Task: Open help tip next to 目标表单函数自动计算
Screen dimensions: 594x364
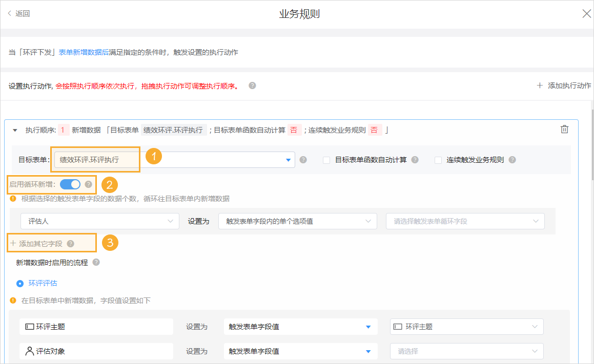Action: pyautogui.click(x=415, y=160)
